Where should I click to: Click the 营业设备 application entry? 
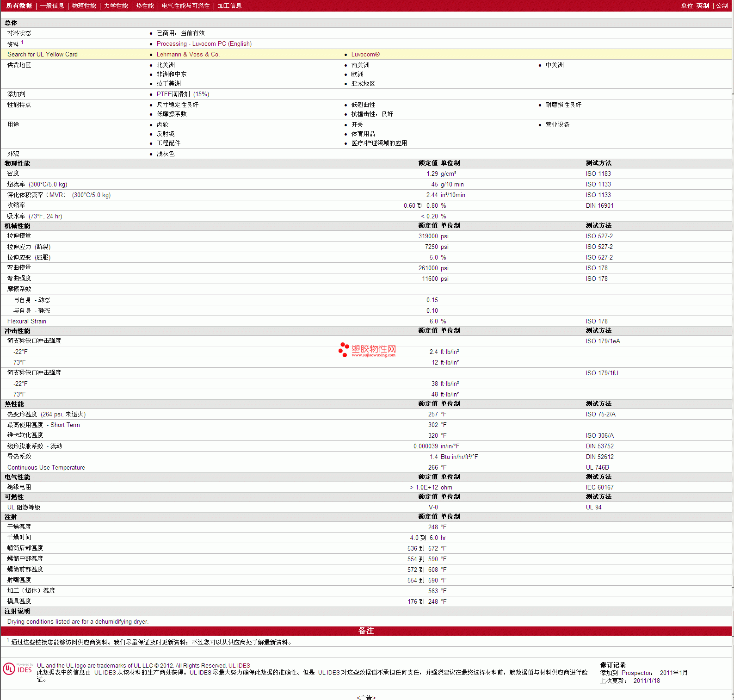[x=557, y=124]
